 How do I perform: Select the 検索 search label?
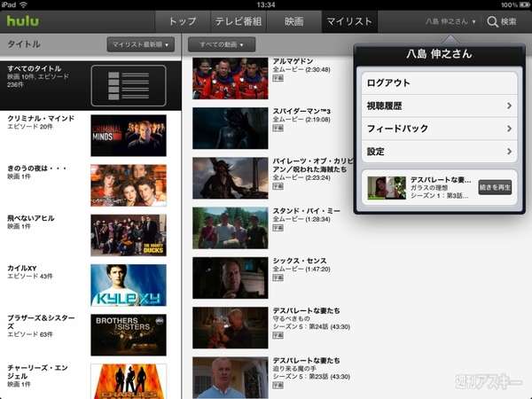508,21
